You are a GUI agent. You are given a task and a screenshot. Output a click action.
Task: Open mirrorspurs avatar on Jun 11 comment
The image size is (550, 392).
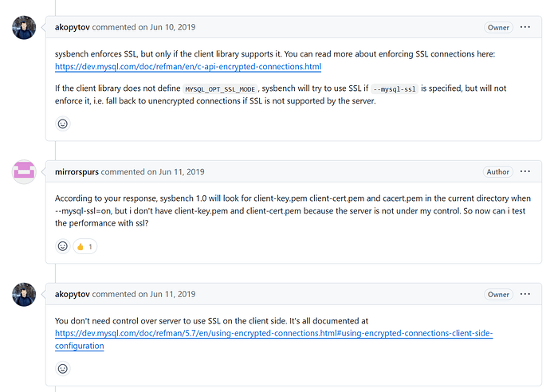coord(24,172)
